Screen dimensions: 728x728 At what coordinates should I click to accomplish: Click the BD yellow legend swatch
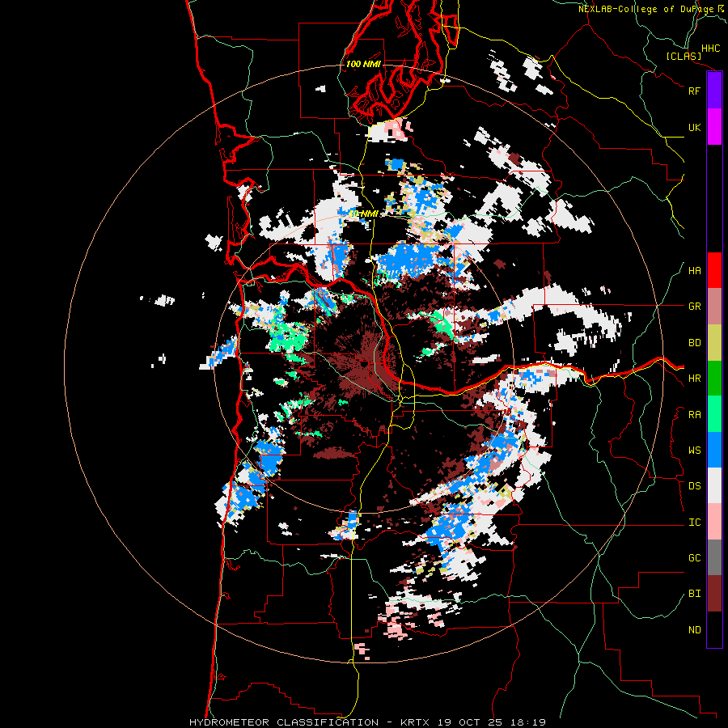[x=714, y=342]
